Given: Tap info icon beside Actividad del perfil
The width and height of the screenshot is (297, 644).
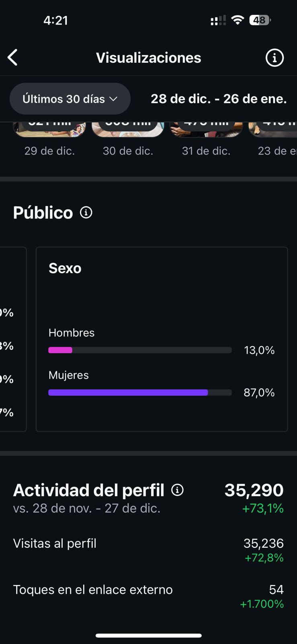Looking at the screenshot, I should coord(177,490).
